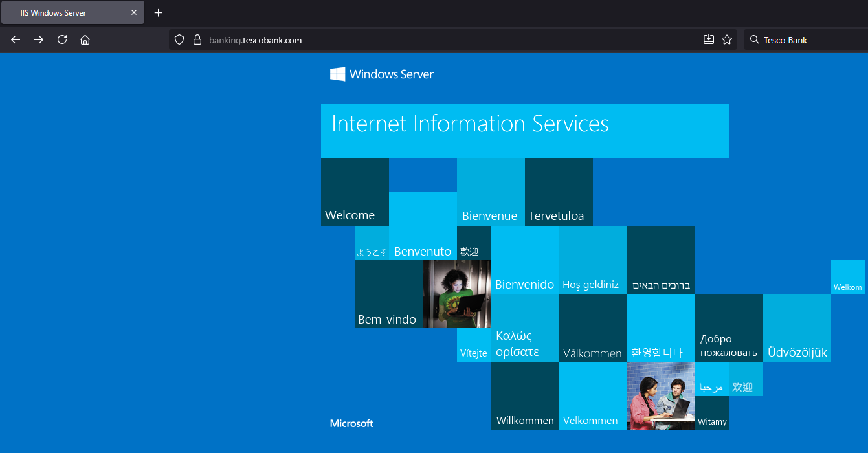
Task: Click the browser back arrow
Action: 16,40
